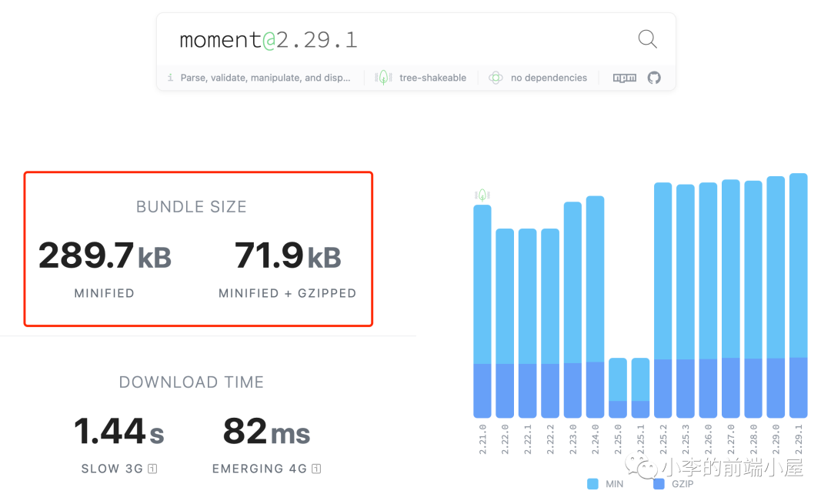The height and width of the screenshot is (504, 831).
Task: Click the leaf marker above bar 2.21.0
Action: click(482, 195)
